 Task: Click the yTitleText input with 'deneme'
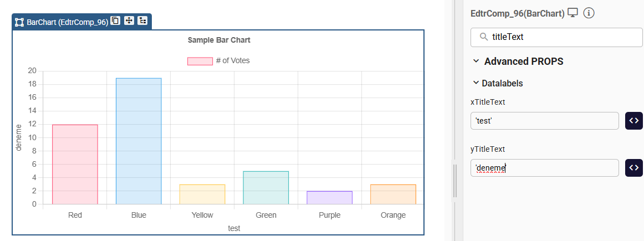coord(544,168)
